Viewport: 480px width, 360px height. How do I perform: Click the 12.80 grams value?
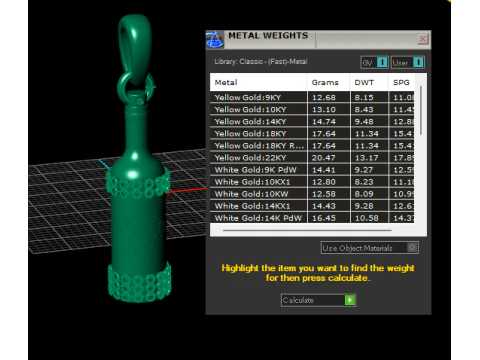(x=324, y=182)
